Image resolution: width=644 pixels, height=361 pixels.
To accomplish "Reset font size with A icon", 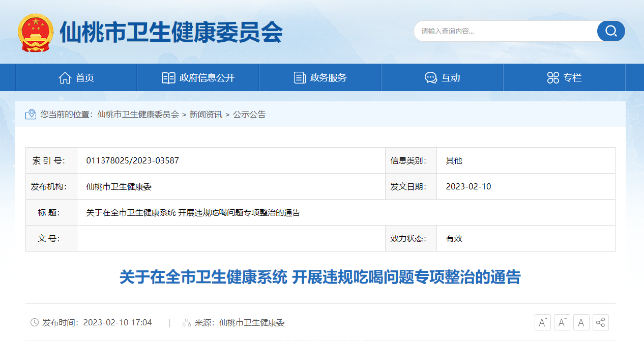I will pyautogui.click(x=581, y=322).
